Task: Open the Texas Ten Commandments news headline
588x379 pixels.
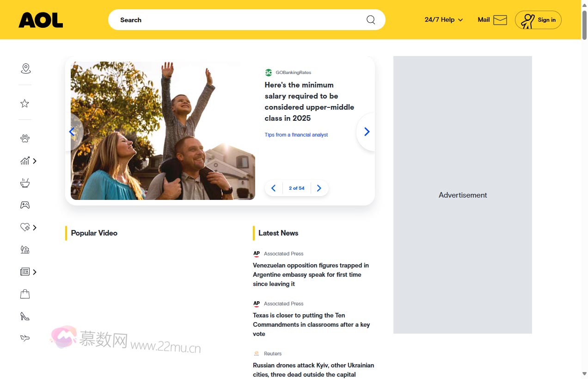Action: 311,324
